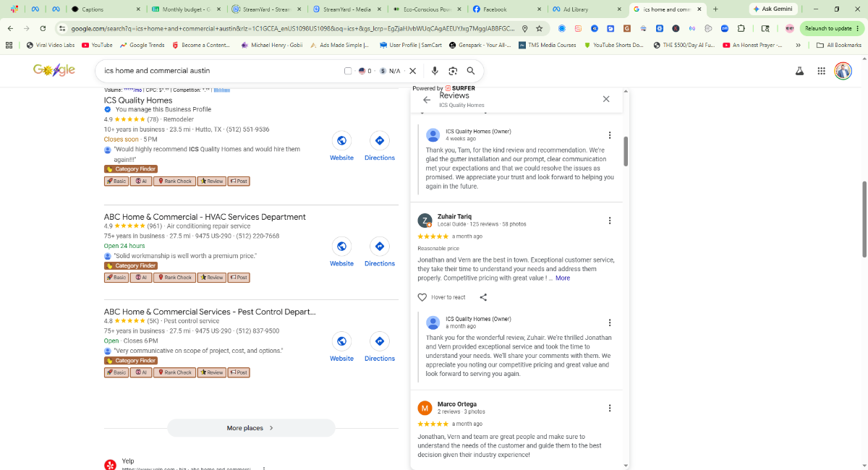This screenshot has width=868, height=470.
Task: Open Chrome extensions puzzle icon
Action: (x=741, y=28)
